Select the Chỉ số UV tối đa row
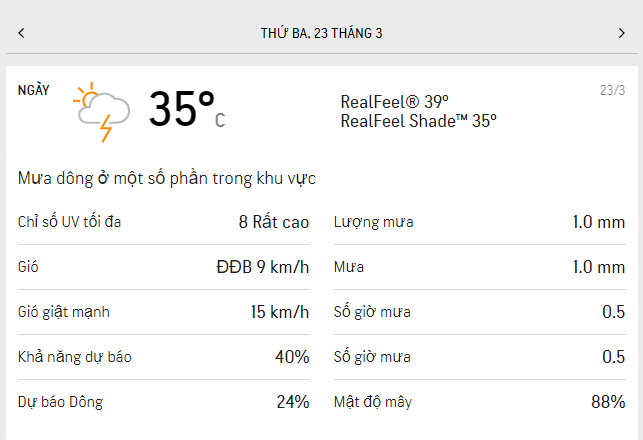Viewport: 643px width, 440px height. pos(163,222)
